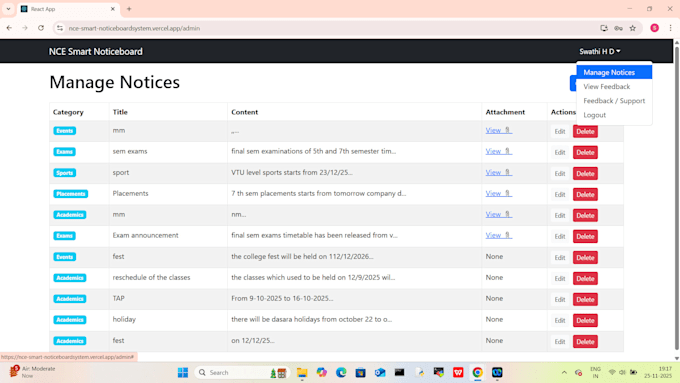Delete the holiday notice
The image size is (680, 383).
[585, 321]
